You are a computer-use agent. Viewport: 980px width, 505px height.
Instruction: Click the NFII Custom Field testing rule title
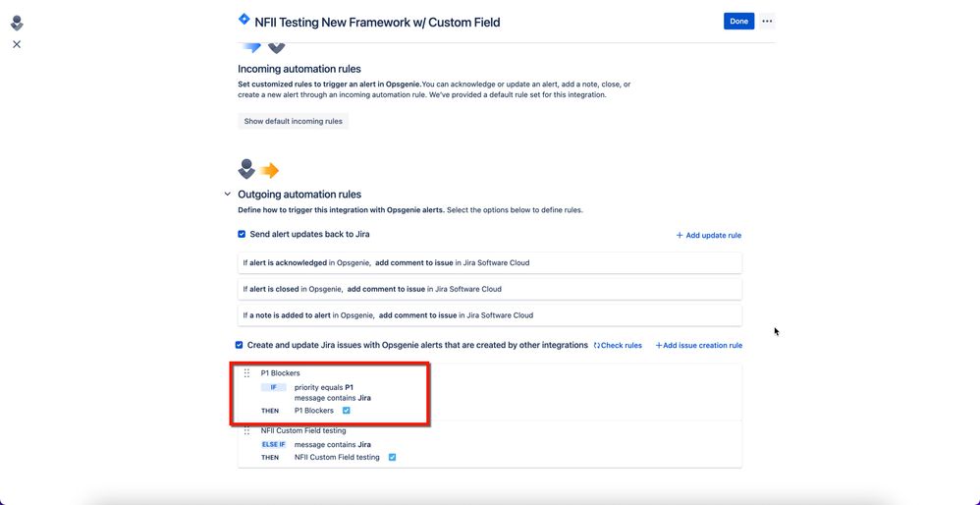point(303,430)
